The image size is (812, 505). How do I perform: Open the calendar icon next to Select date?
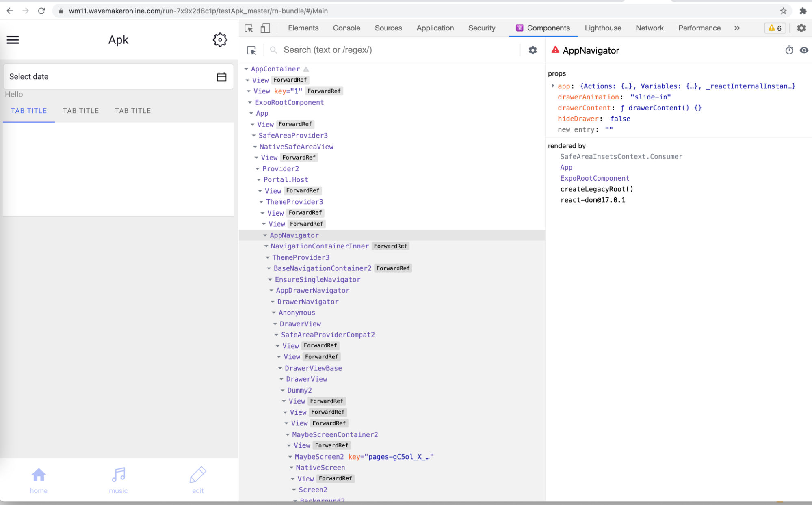tap(222, 76)
